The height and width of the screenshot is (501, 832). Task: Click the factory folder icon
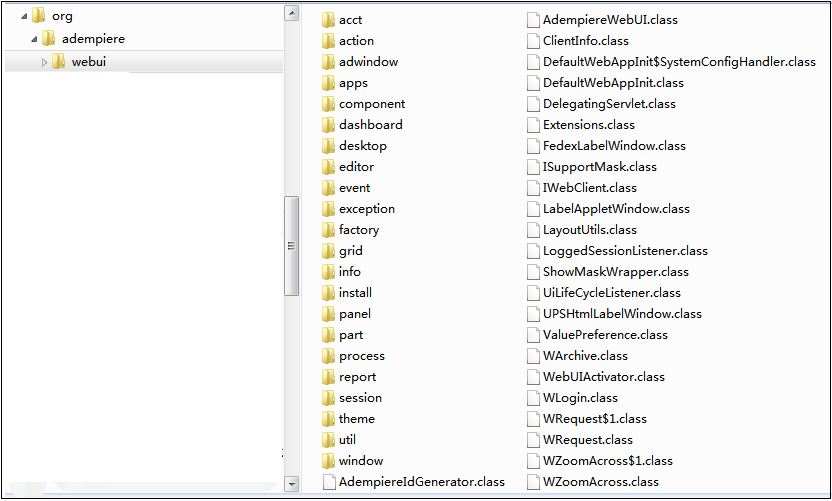coord(328,230)
